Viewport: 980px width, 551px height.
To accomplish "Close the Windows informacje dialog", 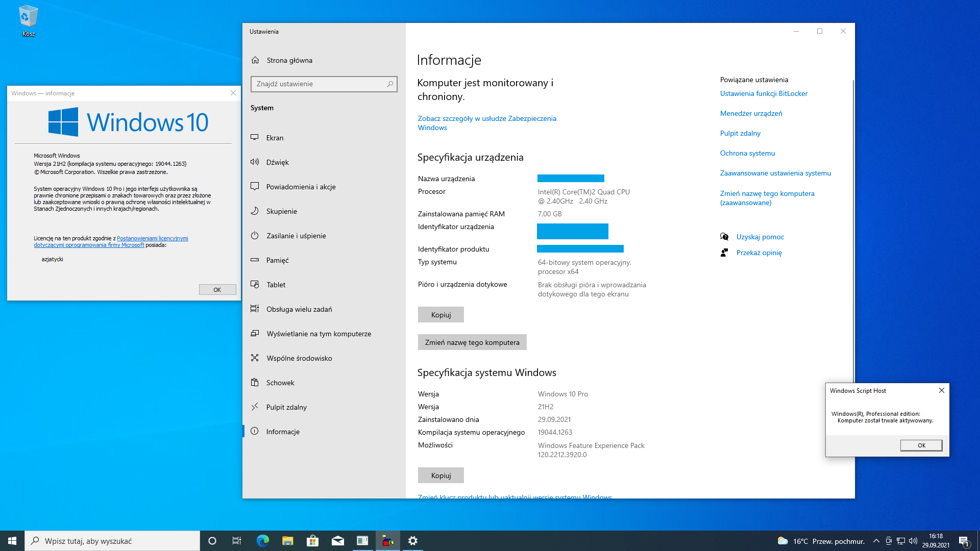I will 233,93.
